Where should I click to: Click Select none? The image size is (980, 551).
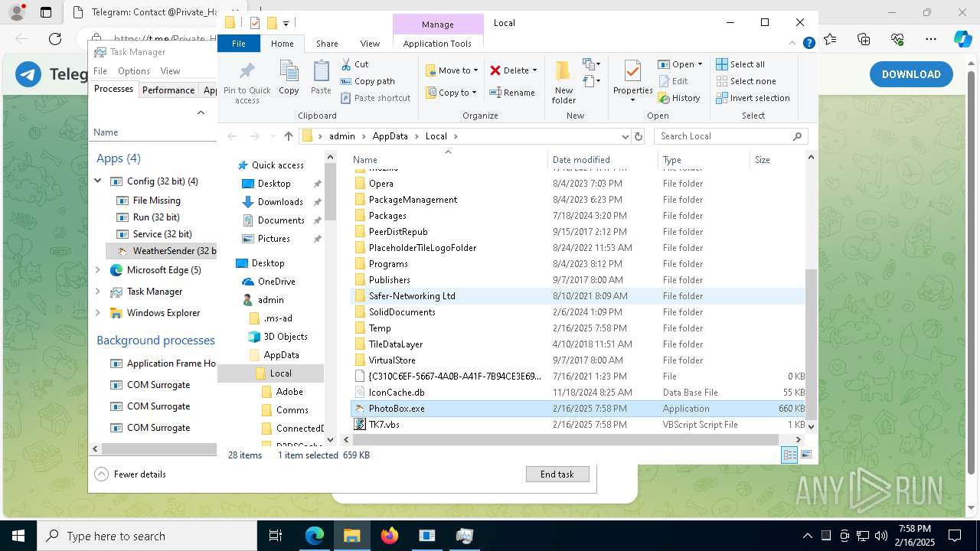(746, 81)
